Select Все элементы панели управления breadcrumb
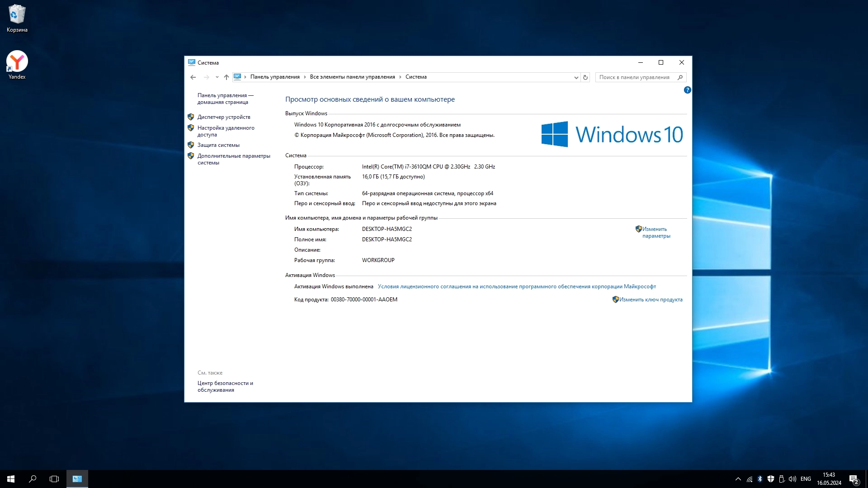Viewport: 868px width, 488px height. pos(352,77)
